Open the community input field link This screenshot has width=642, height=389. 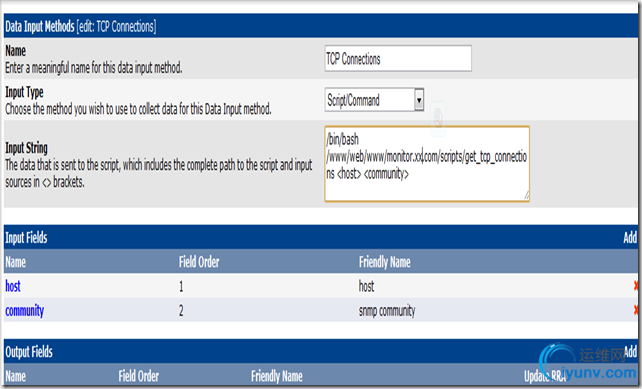click(25, 311)
